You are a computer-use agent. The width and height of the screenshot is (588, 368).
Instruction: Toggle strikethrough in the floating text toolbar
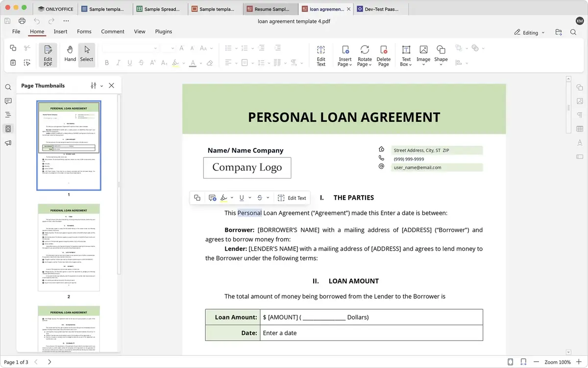coord(260,198)
